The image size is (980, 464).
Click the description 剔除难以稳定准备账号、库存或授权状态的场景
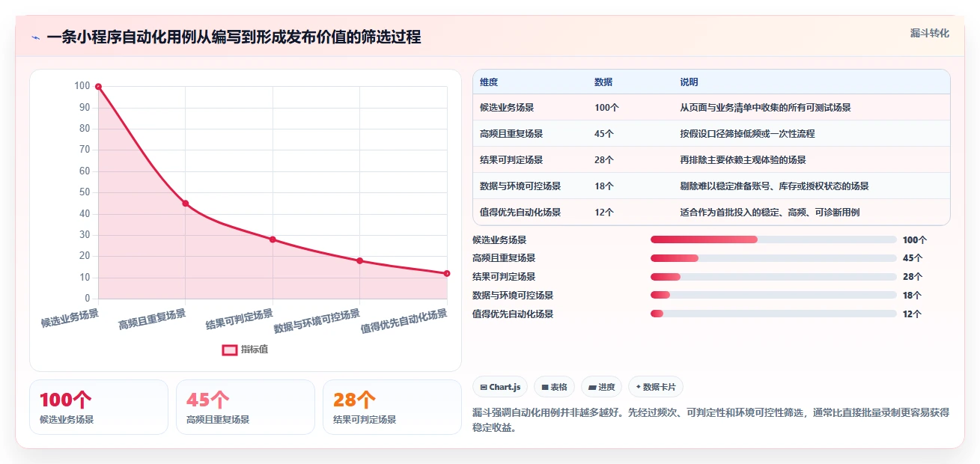pyautogui.click(x=774, y=186)
